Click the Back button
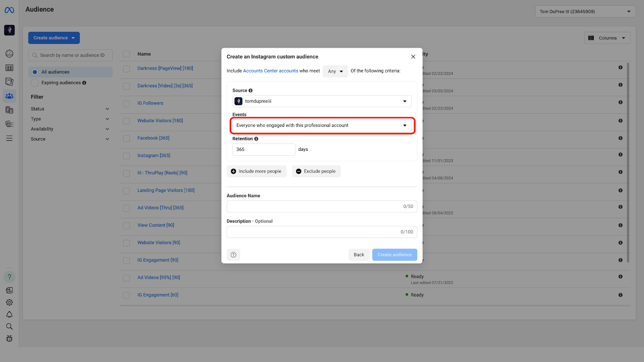 pyautogui.click(x=359, y=255)
